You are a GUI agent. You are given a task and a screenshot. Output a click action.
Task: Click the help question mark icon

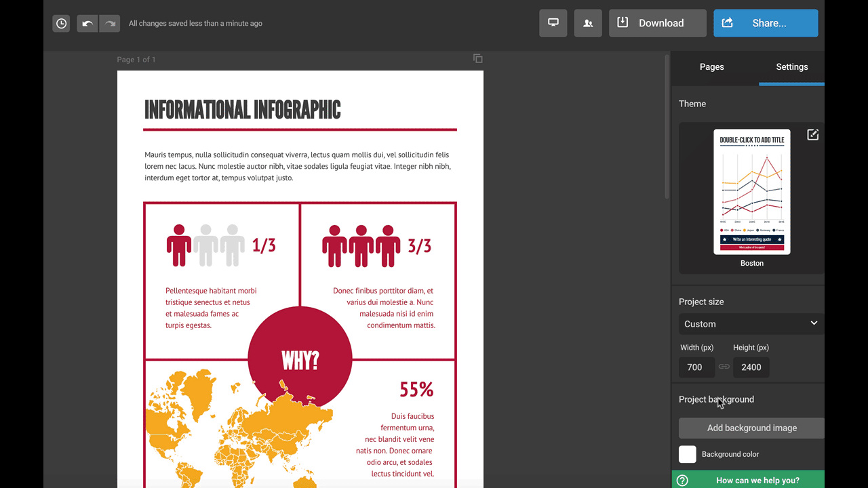[x=683, y=481]
